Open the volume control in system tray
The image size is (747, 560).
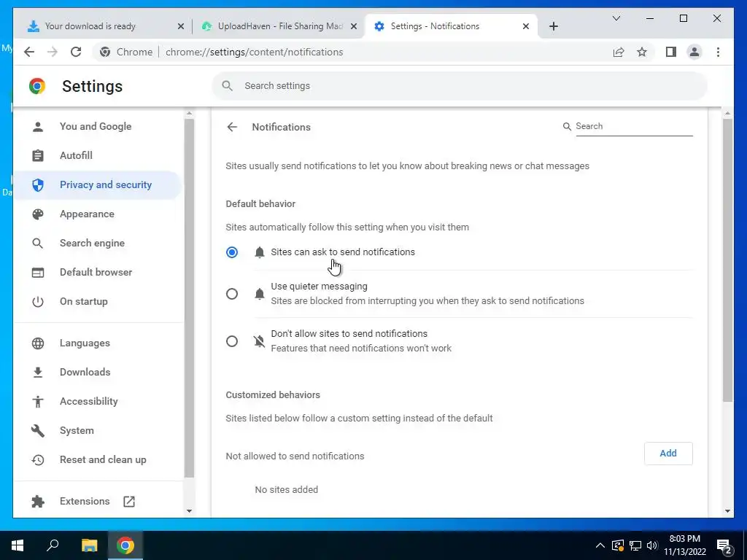pos(652,545)
